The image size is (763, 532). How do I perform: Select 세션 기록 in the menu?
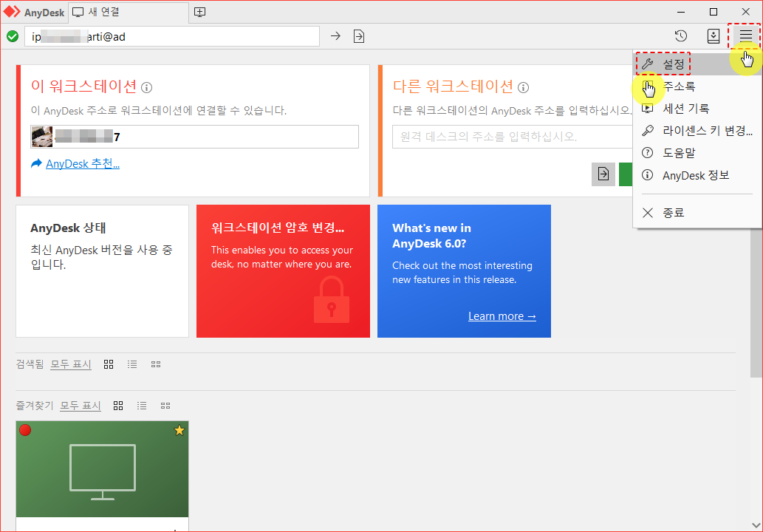(x=697, y=109)
